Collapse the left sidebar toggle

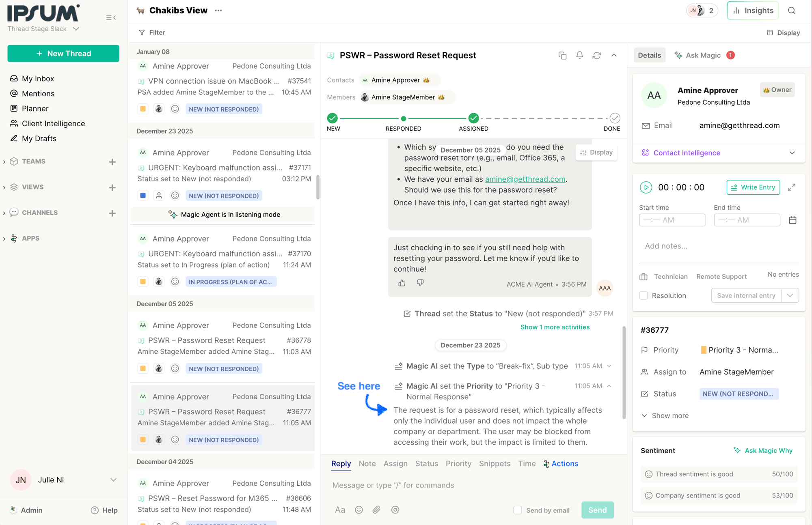coord(111,17)
